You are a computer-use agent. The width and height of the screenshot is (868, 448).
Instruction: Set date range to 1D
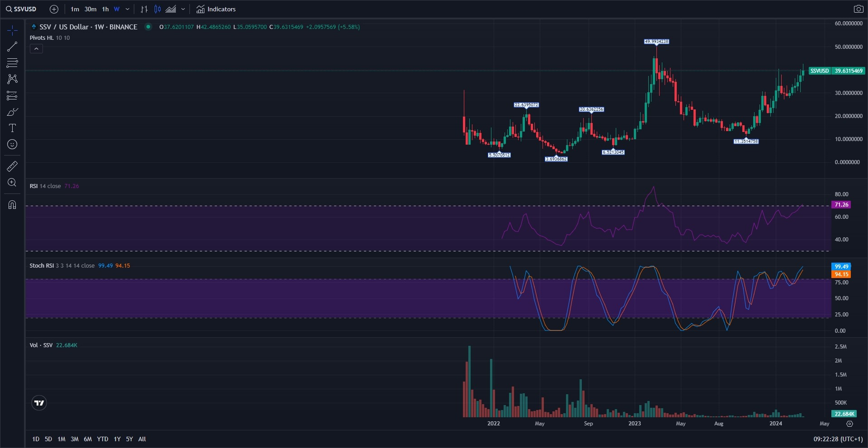coord(36,439)
